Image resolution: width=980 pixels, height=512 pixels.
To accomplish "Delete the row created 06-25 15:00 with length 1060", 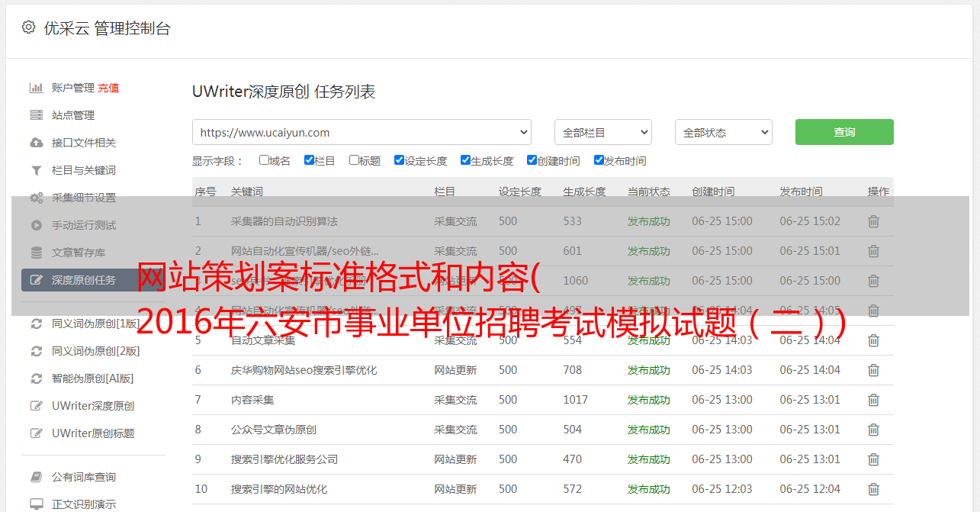I will (x=874, y=281).
